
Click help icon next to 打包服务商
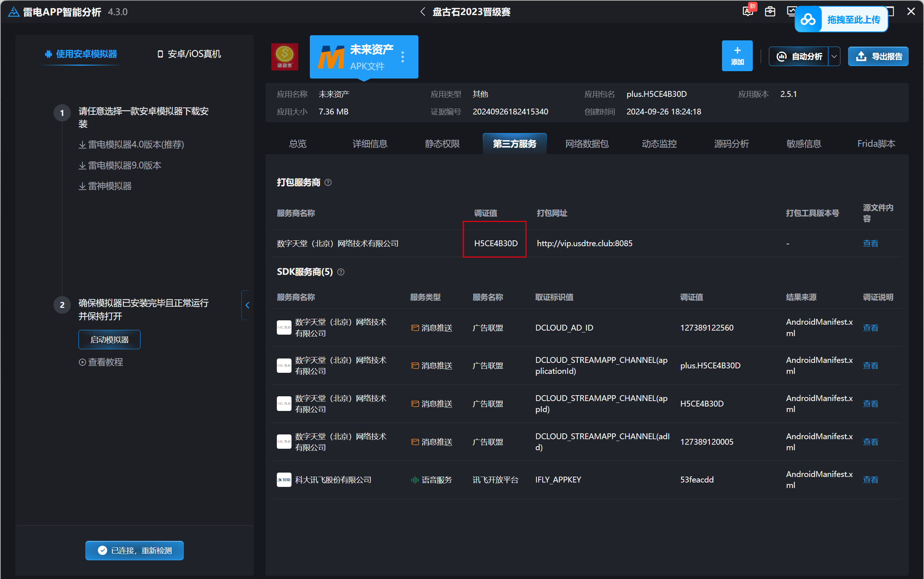pyautogui.click(x=328, y=183)
